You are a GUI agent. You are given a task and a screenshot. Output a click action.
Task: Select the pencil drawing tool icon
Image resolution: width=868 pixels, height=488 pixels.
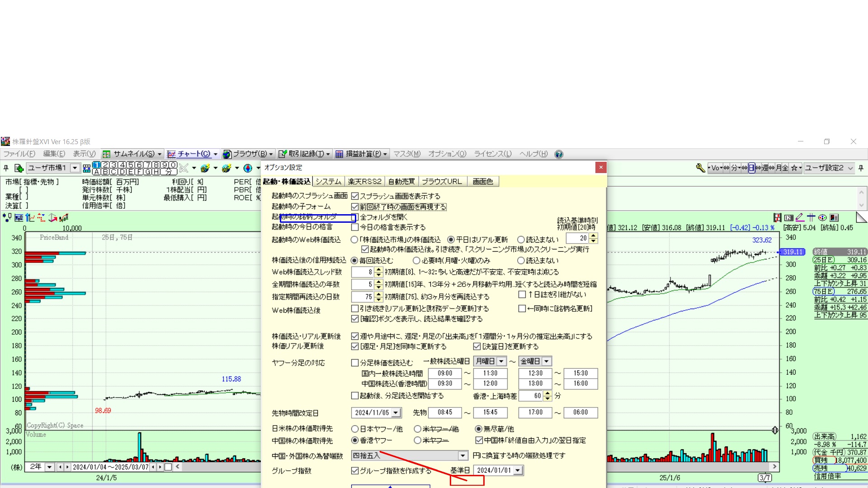click(x=800, y=217)
